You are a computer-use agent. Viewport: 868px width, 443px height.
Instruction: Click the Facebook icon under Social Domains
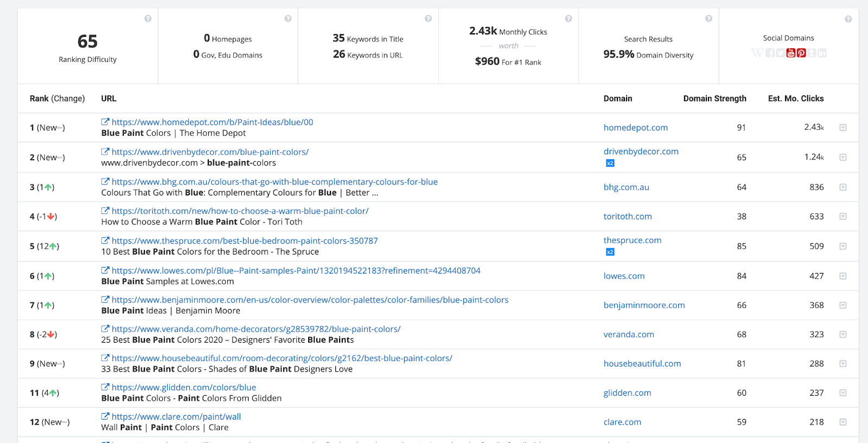point(770,53)
